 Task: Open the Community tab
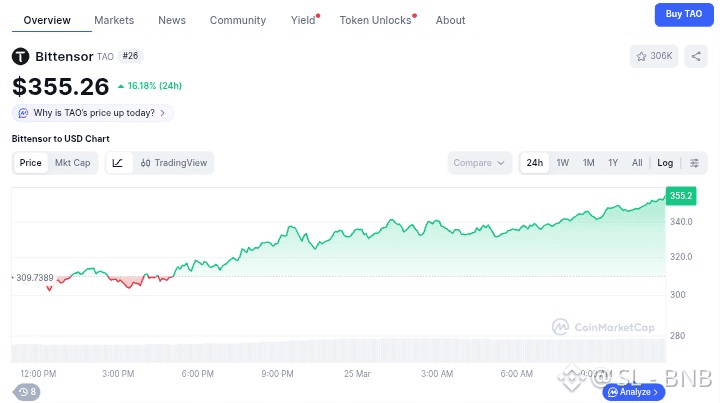point(238,20)
